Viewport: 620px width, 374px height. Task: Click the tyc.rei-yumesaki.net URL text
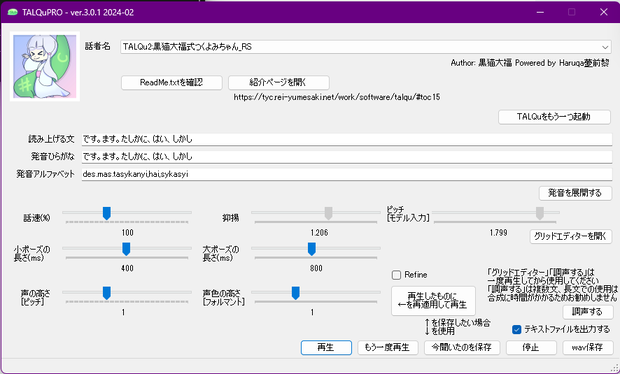pyautogui.click(x=336, y=97)
